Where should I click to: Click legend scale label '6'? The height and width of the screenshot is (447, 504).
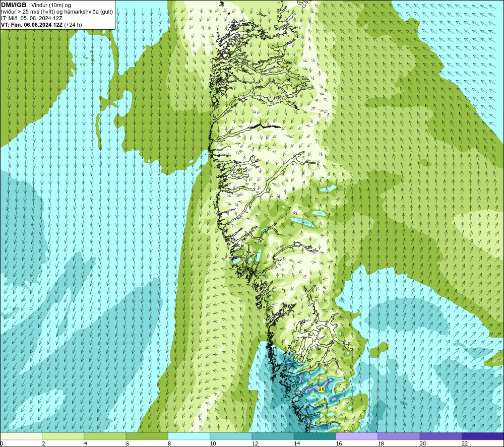tap(128, 443)
